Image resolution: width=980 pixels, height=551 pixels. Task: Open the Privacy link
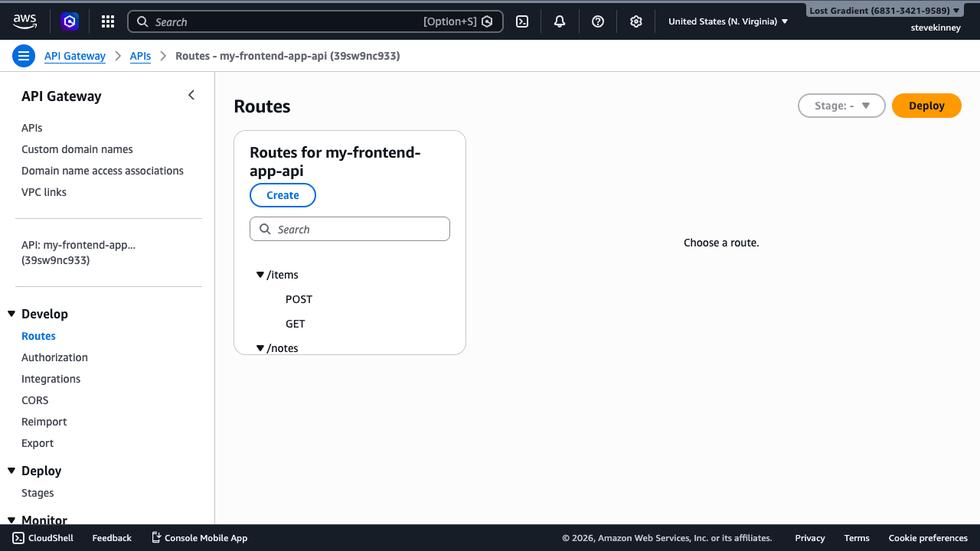[x=810, y=538]
